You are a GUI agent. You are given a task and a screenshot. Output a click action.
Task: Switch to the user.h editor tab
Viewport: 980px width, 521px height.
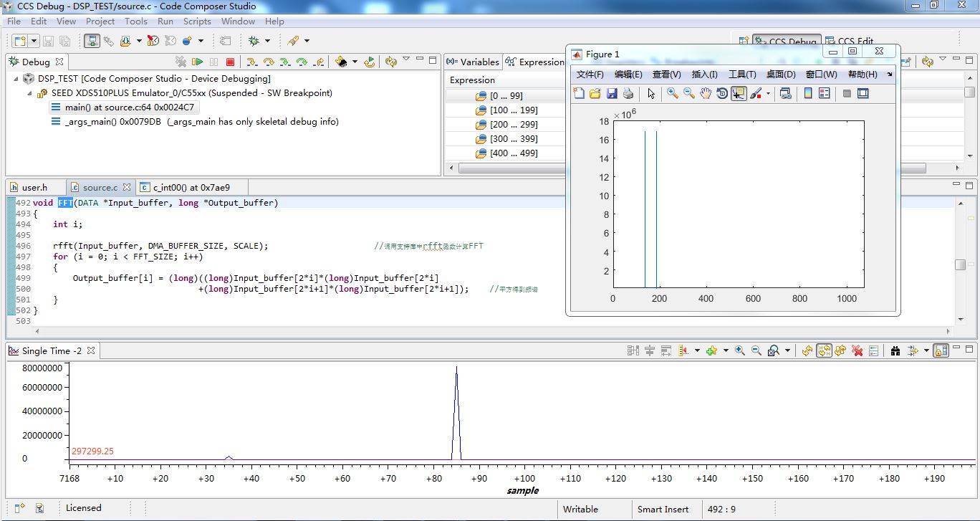click(34, 188)
